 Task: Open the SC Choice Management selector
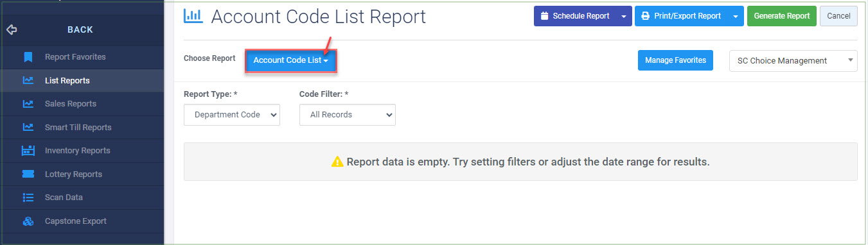click(793, 61)
